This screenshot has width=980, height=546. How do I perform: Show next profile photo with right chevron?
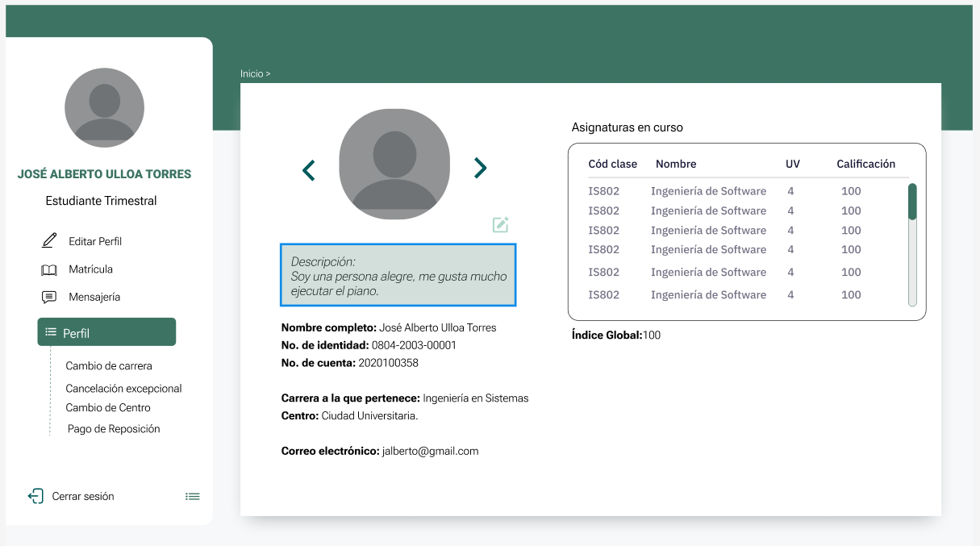[x=481, y=168]
